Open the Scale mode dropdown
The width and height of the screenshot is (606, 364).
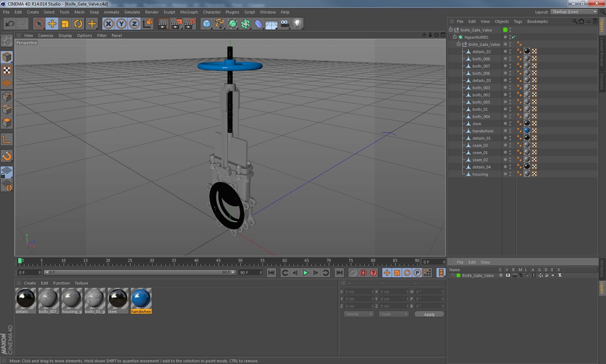(394, 314)
